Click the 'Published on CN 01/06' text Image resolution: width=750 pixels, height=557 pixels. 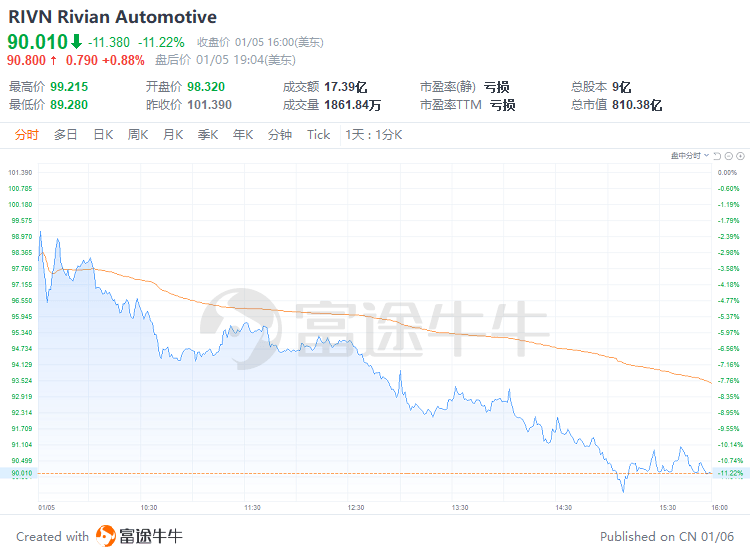(667, 536)
